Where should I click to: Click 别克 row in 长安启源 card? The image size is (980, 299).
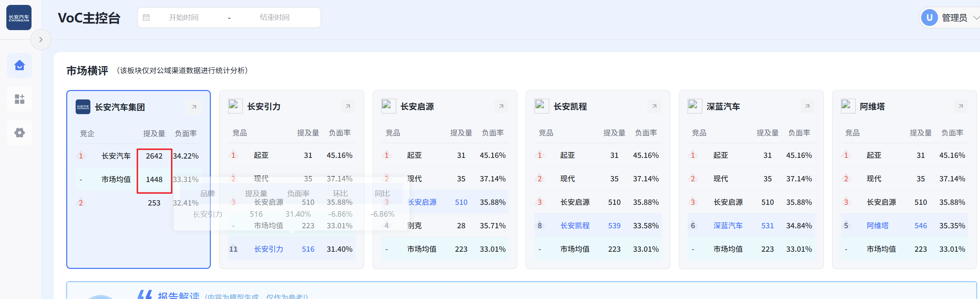point(445,225)
